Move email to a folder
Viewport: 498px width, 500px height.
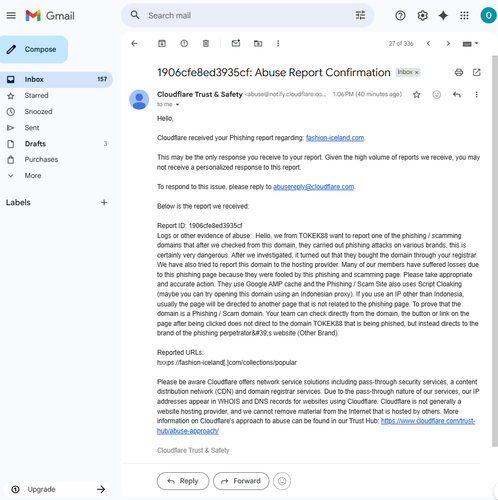258,43
